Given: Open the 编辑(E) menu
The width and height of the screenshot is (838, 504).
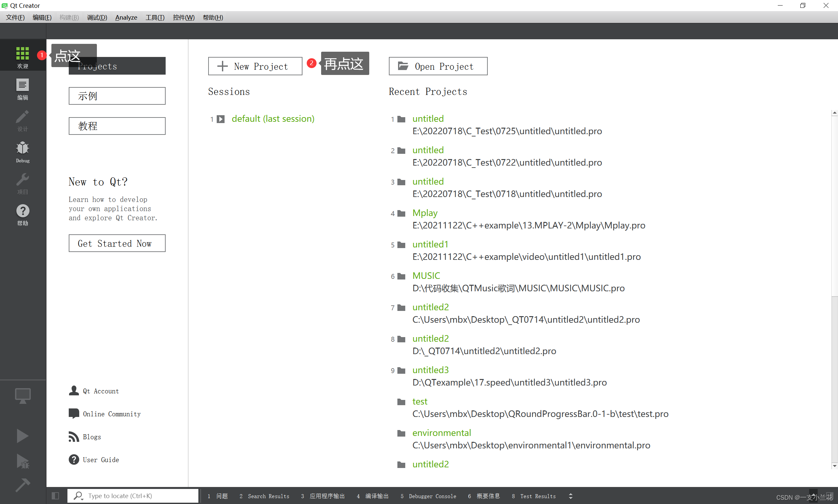Looking at the screenshot, I should [x=42, y=17].
